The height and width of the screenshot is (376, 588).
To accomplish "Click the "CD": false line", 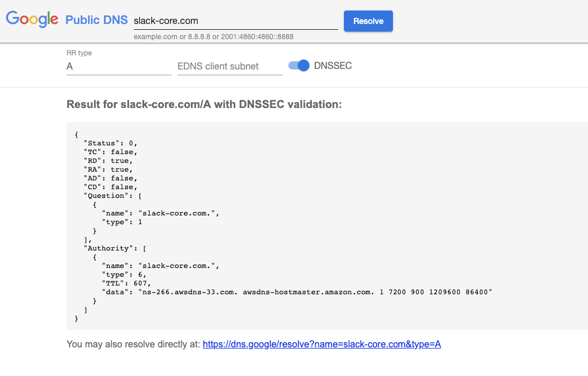I will point(110,187).
